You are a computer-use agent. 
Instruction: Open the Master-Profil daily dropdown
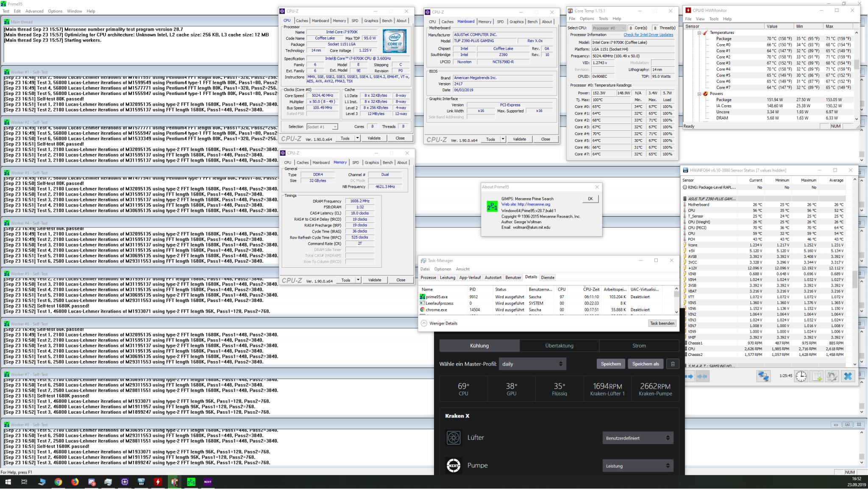[532, 364]
